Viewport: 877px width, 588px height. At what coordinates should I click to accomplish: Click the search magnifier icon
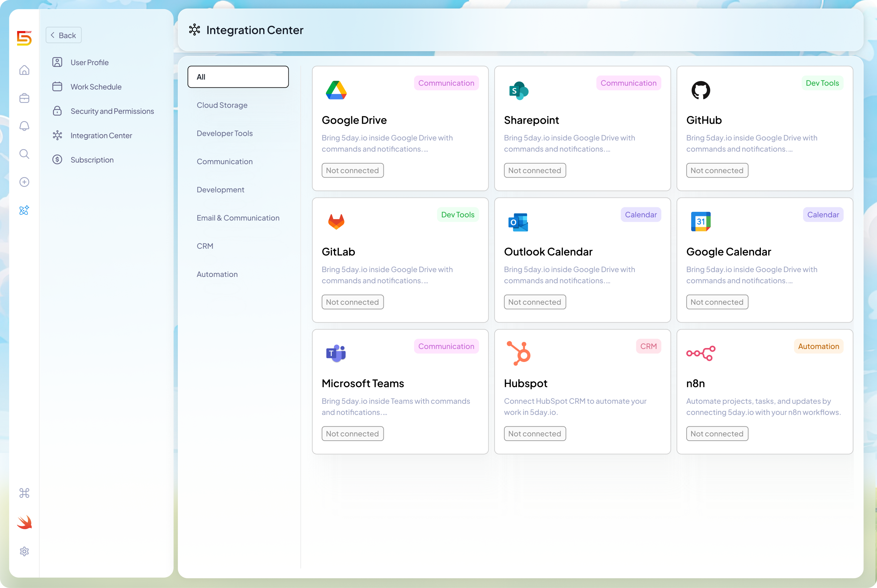click(24, 154)
